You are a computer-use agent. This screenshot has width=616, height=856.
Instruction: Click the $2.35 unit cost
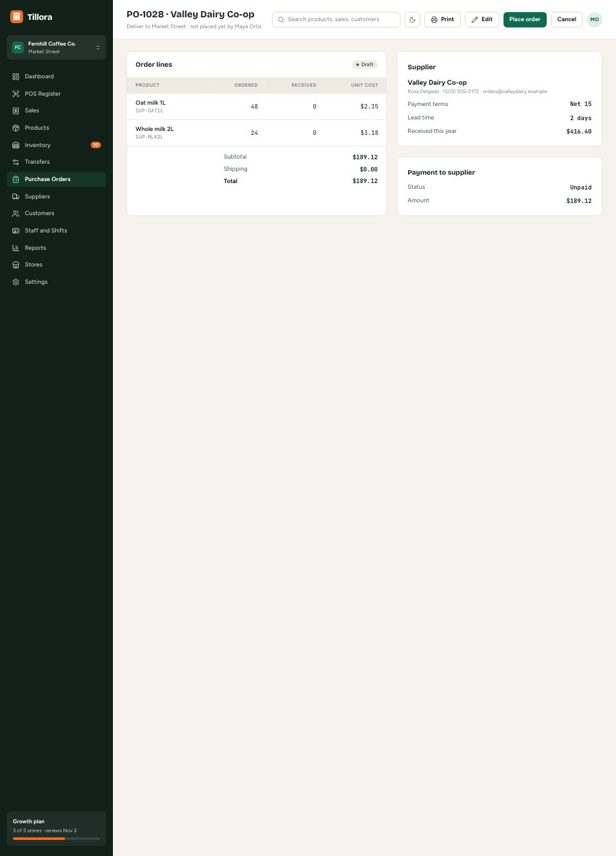point(369,107)
